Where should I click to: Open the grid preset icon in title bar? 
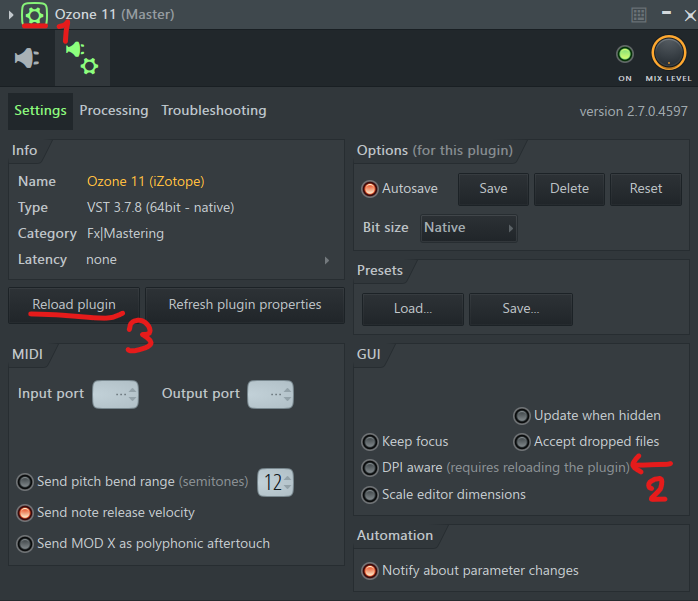pos(639,15)
